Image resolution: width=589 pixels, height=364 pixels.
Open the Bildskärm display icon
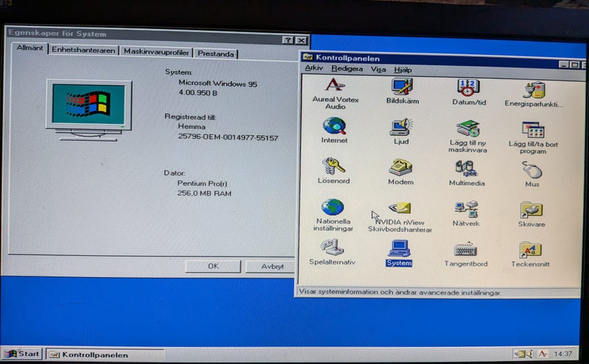pos(402,86)
